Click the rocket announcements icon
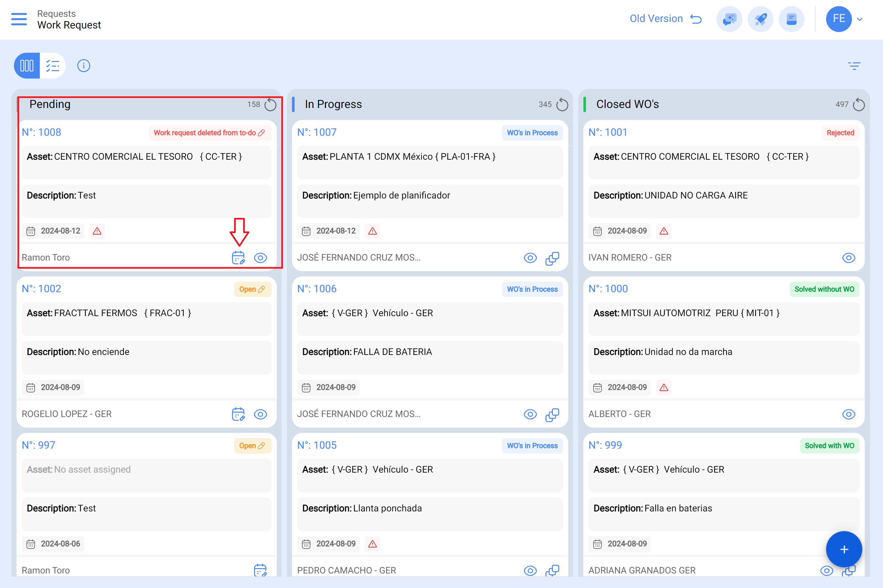This screenshot has height=588, width=883. [760, 19]
